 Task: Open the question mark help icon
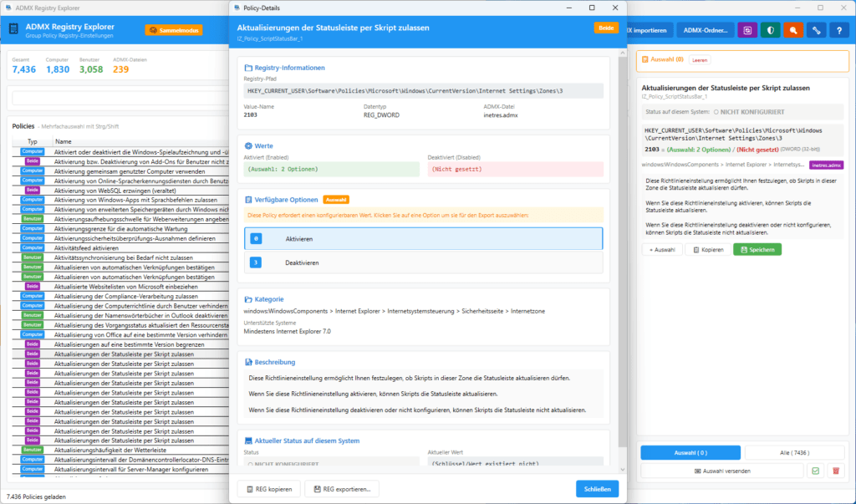pos(838,30)
